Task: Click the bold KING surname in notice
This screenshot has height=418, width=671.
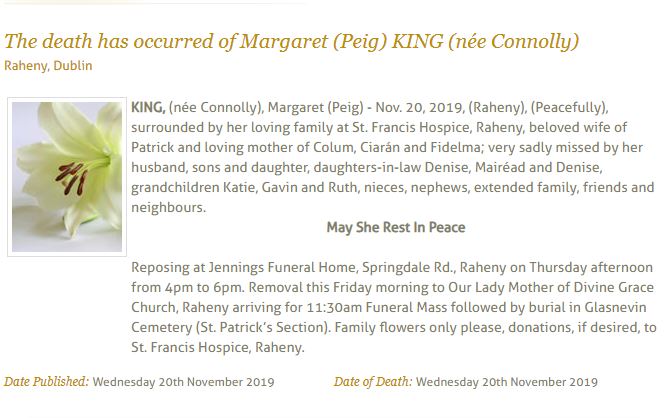Action: (148, 107)
